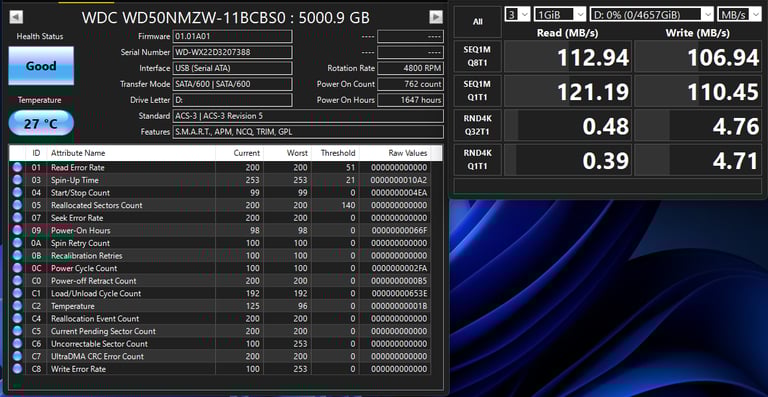The image size is (768, 397).
Task: Run the SEQ1M Q1T1 test
Action: click(478, 91)
